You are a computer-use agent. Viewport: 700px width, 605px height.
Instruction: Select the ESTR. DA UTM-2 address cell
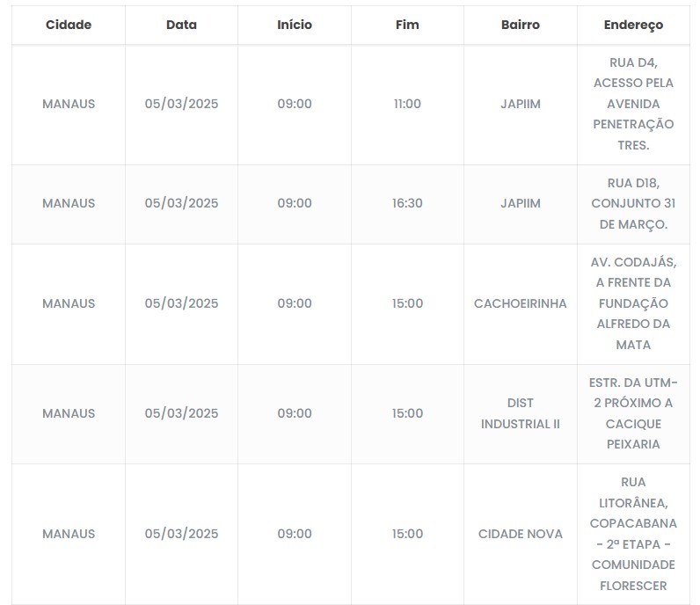point(633,413)
